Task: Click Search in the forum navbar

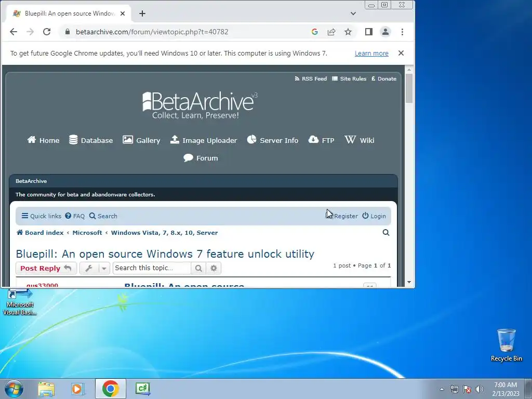Action: pyautogui.click(x=103, y=216)
